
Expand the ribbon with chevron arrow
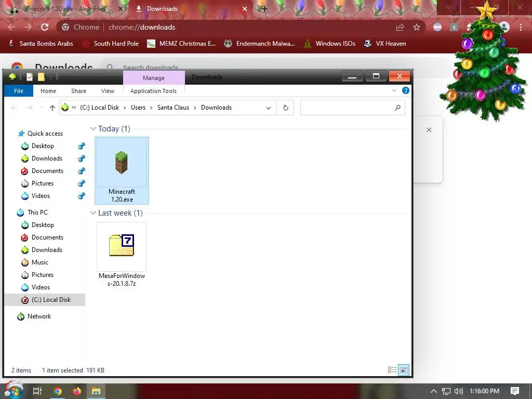[x=394, y=90]
